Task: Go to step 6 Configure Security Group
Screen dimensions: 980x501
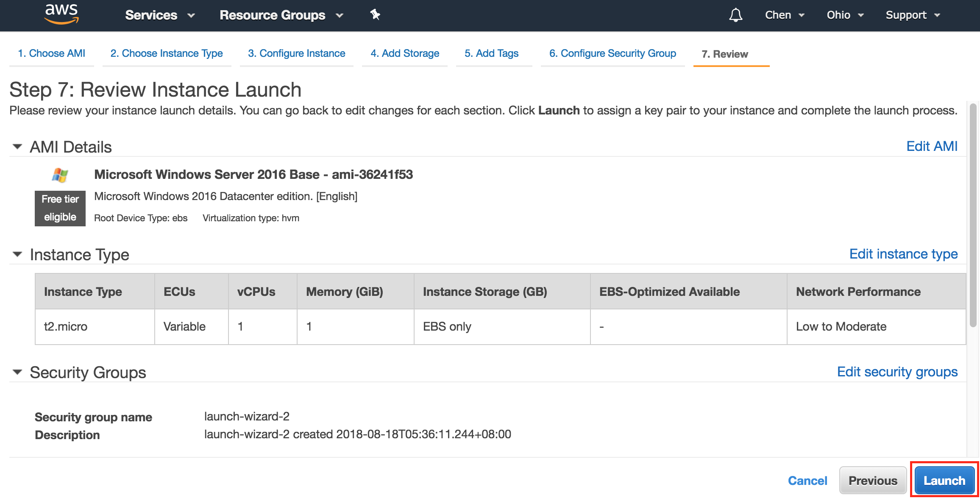Action: coord(612,53)
